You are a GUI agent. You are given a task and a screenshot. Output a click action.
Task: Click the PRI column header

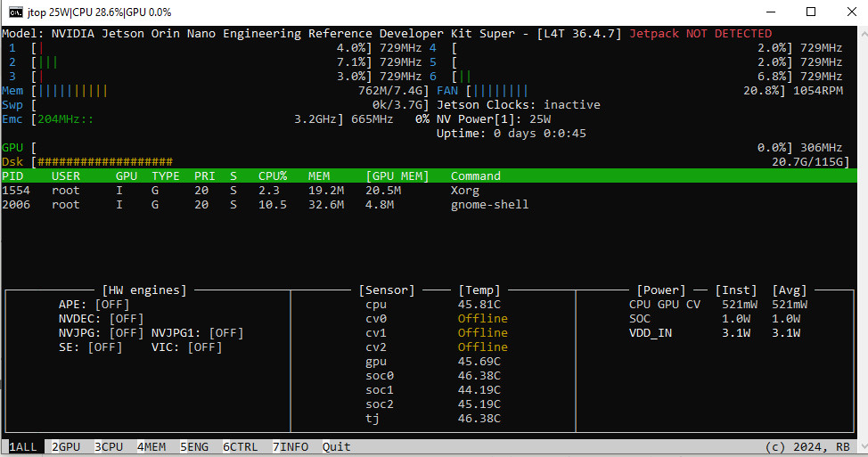click(x=204, y=175)
